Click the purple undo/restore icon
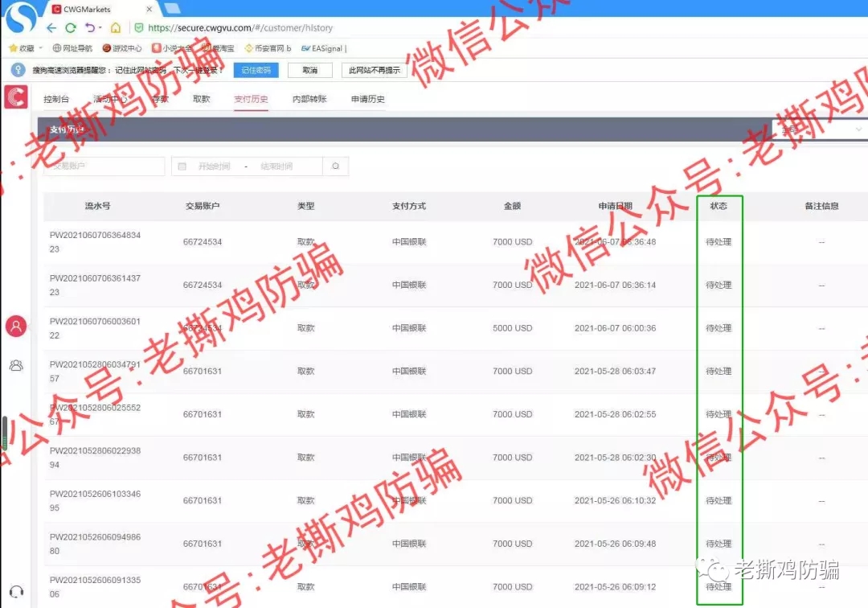Image resolution: width=868 pixels, height=608 pixels. pos(90,27)
